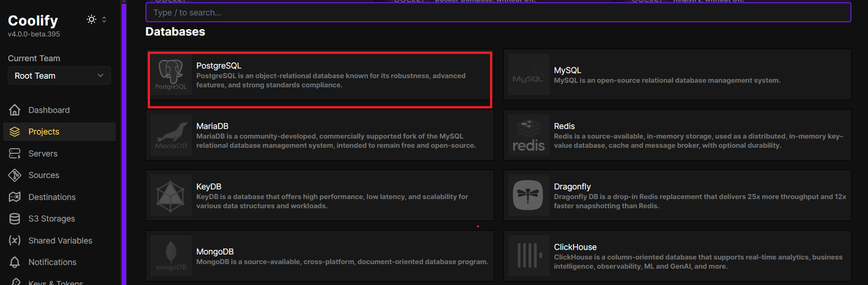
Task: Click the Dragonfly logo icon
Action: point(529,195)
